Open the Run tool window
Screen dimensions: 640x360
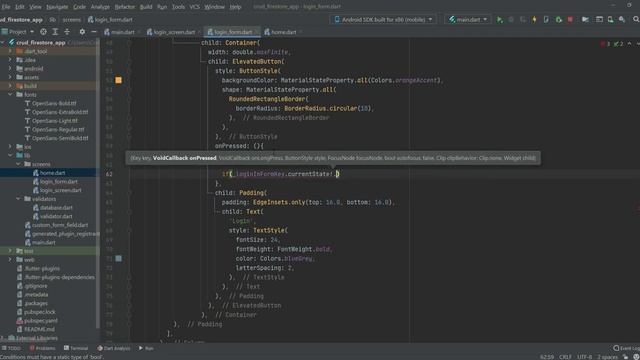tap(146, 348)
